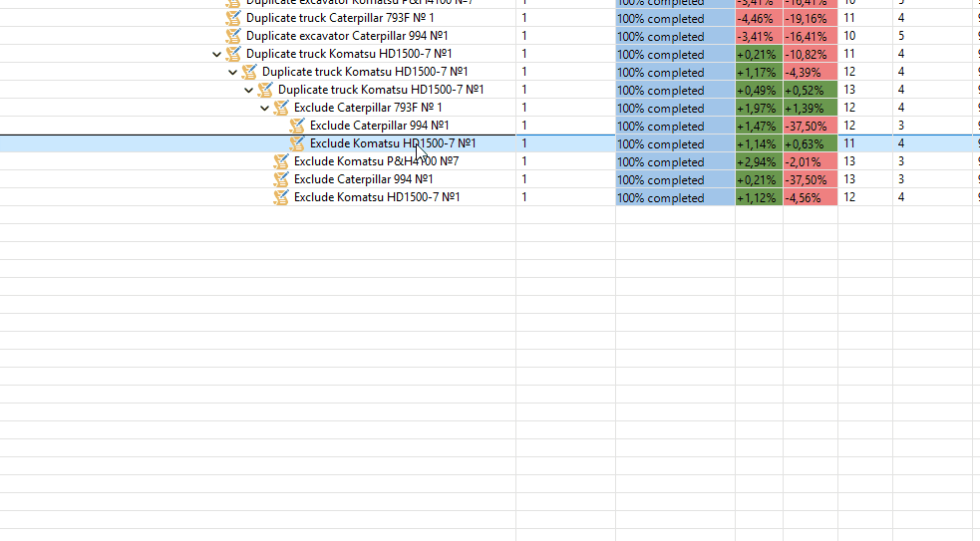Click the -16,41% cell in the Caterpillar 994 row
The width and height of the screenshot is (980, 541).
810,36
